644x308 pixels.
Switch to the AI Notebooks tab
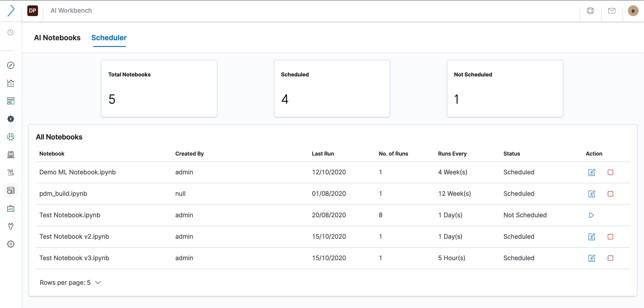57,38
